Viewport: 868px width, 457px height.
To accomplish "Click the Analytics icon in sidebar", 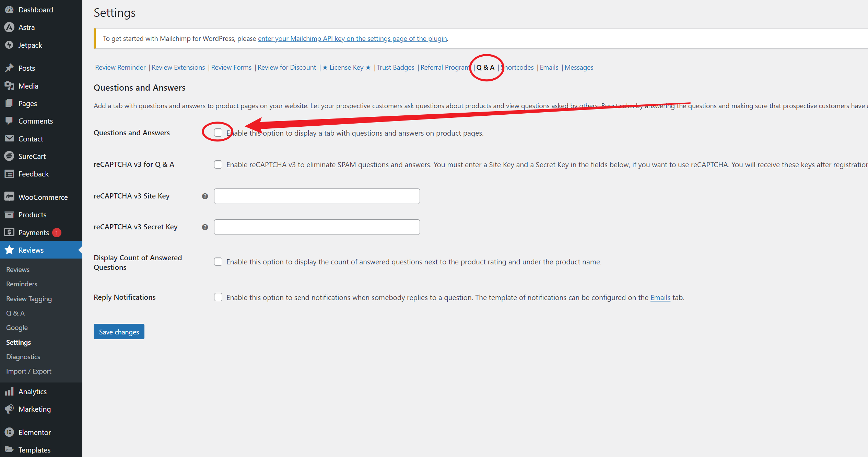I will click(x=10, y=391).
